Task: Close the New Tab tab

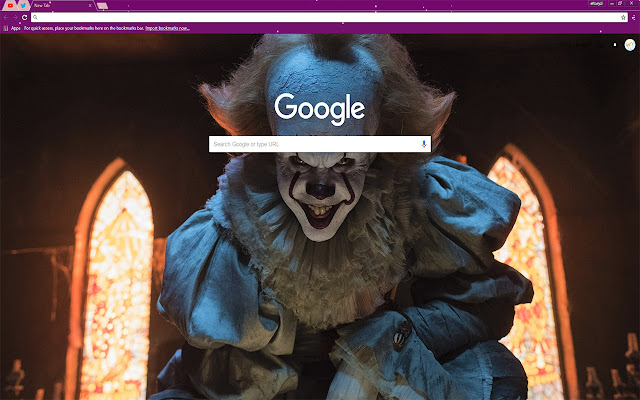Action: point(90,5)
